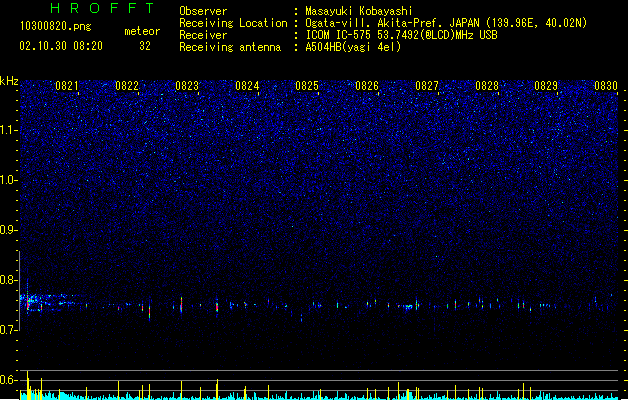Select the A504HB(yagi 4el) antenna value

(353, 47)
